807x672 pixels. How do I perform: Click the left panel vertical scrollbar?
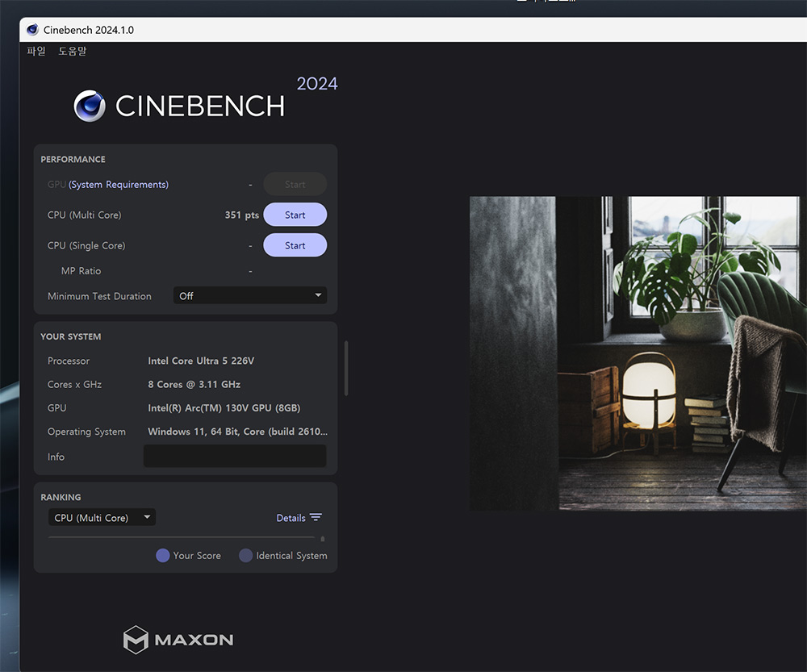346,368
